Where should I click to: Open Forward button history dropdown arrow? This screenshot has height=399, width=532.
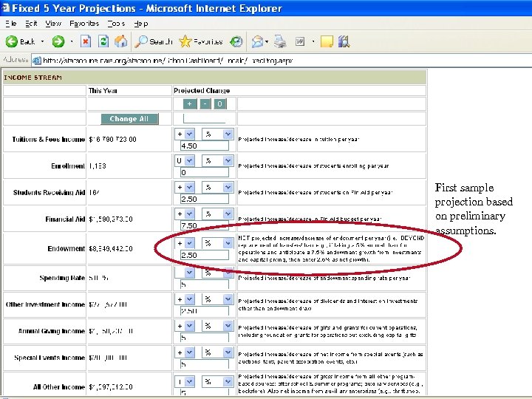(72, 41)
